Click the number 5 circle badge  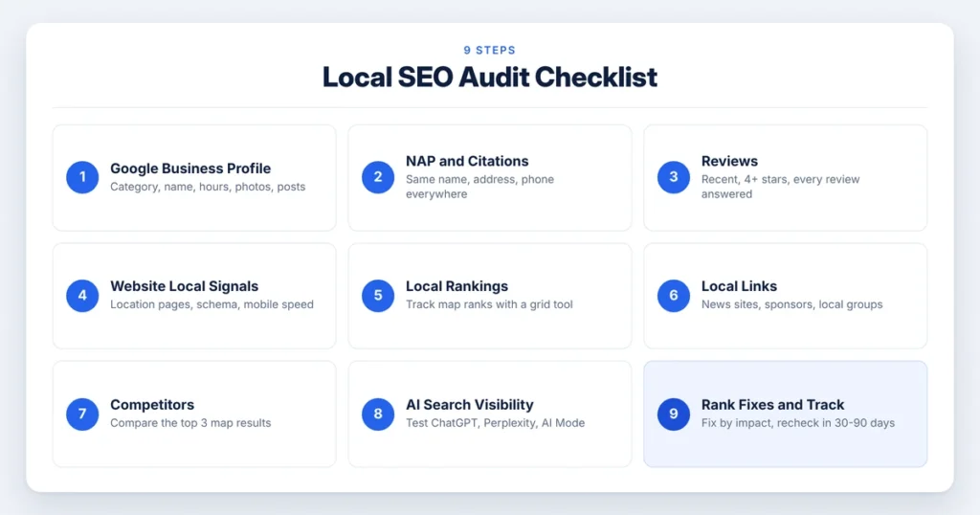pos(378,296)
